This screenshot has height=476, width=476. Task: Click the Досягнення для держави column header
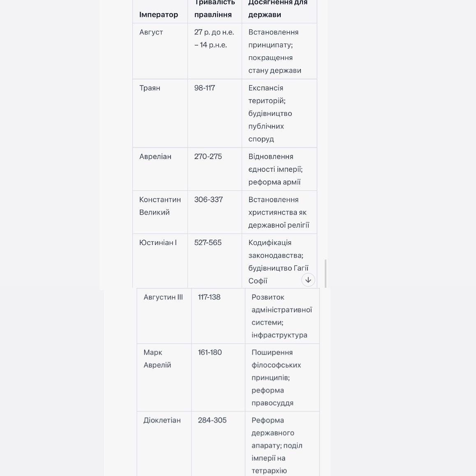click(278, 9)
